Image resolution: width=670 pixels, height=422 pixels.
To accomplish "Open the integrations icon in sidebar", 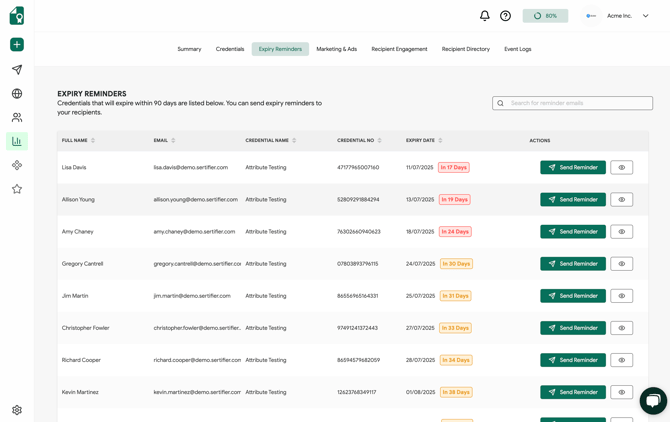I will coord(17,165).
